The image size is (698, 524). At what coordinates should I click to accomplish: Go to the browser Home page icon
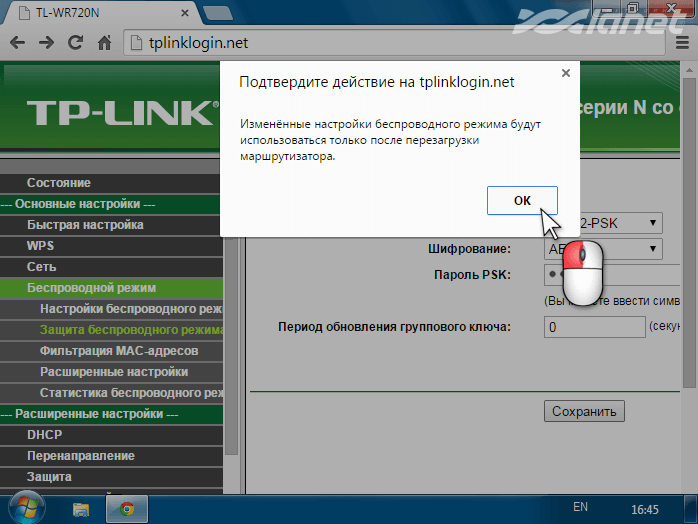pos(104,43)
